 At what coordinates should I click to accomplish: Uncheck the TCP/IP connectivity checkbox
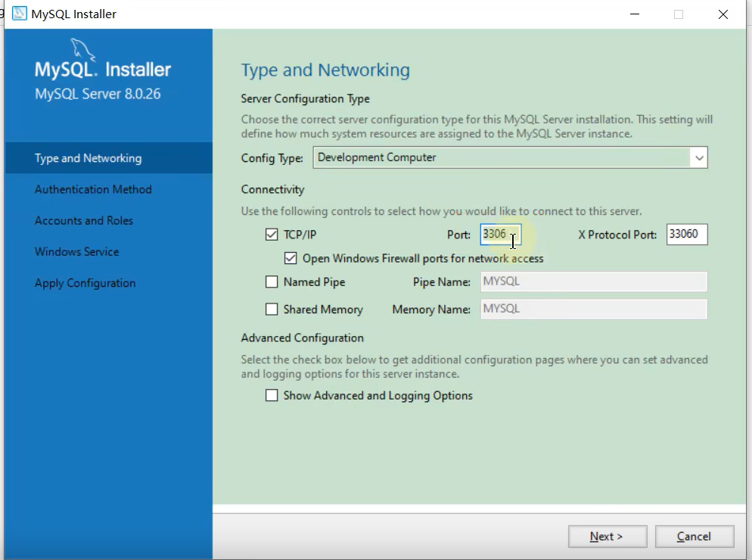[272, 235]
